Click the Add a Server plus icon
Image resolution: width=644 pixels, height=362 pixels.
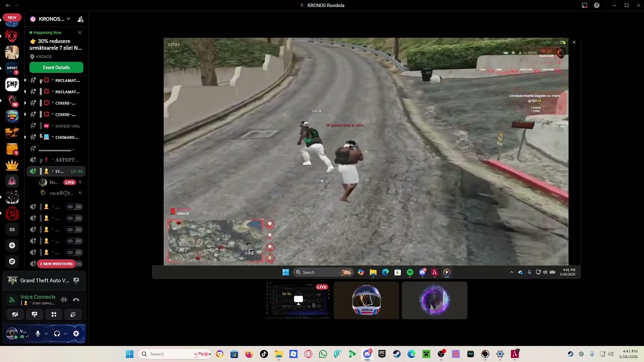[12, 245]
